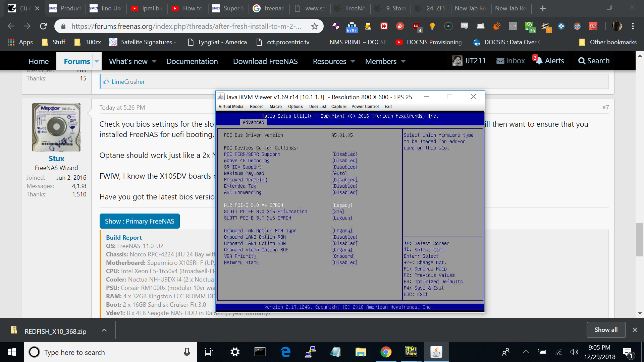This screenshot has width=644, height=362.
Task: Click the microphone icon in Windows search
Action: tap(187, 352)
